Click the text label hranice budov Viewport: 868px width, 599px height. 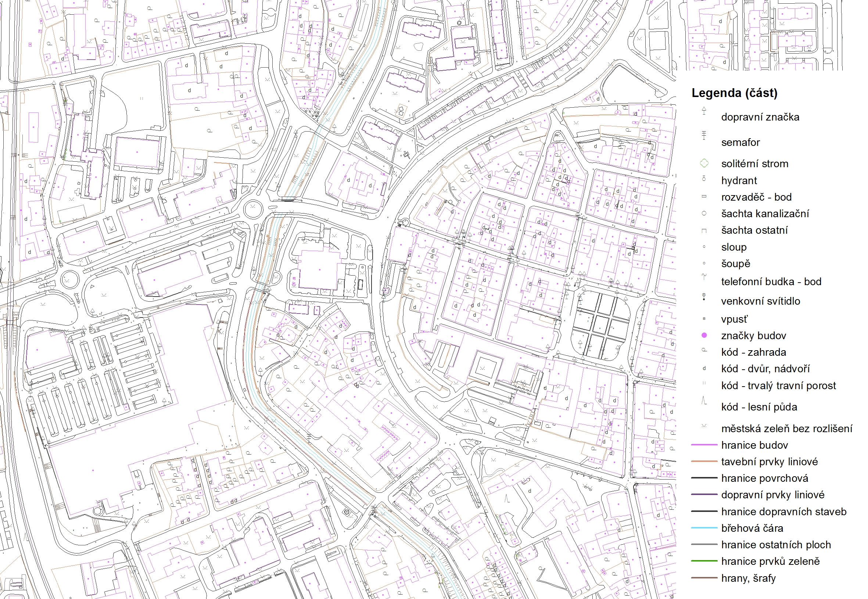pos(754,445)
